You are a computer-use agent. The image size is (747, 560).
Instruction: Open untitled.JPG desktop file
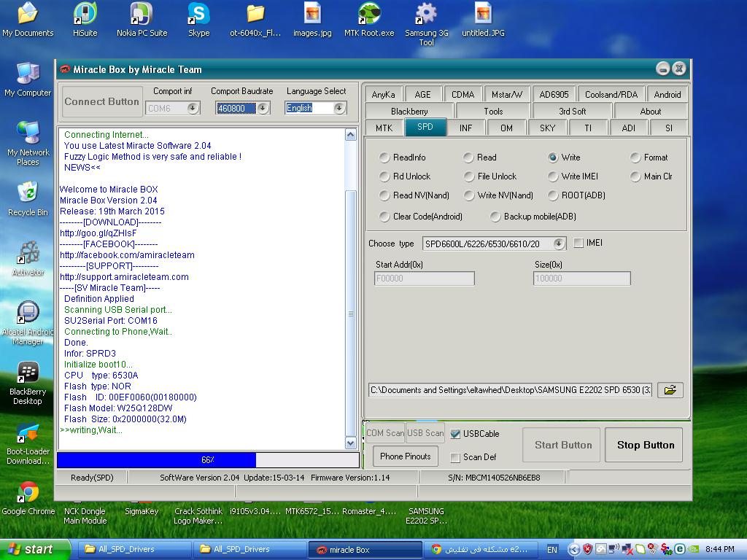[483, 19]
